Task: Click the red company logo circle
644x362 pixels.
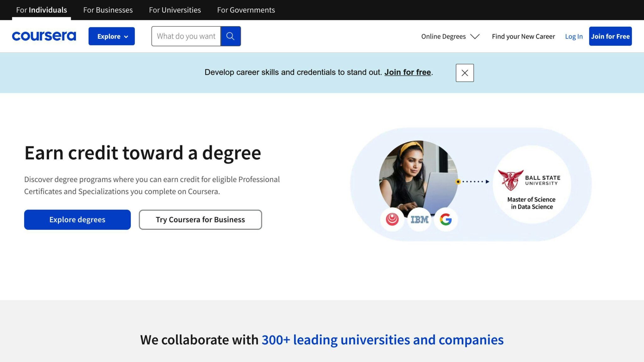Action: [x=392, y=219]
